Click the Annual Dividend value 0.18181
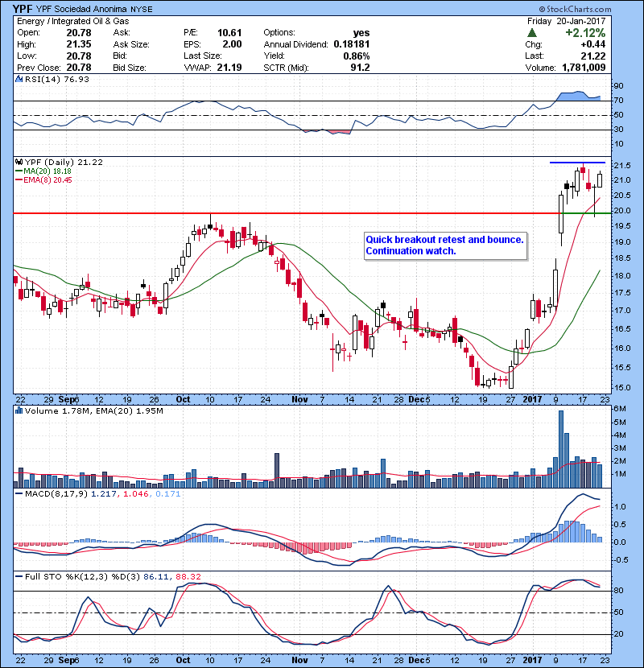The height and width of the screenshot is (668, 644). tap(352, 44)
